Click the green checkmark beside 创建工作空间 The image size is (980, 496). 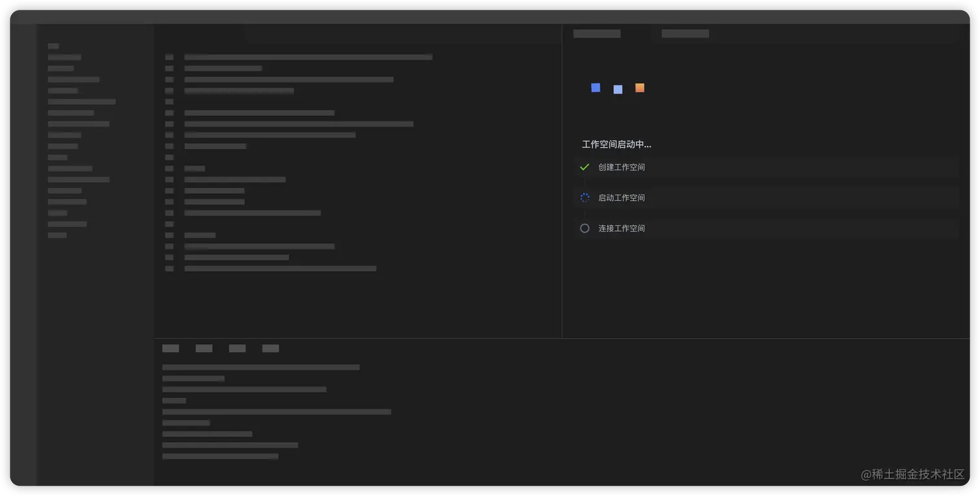(584, 167)
